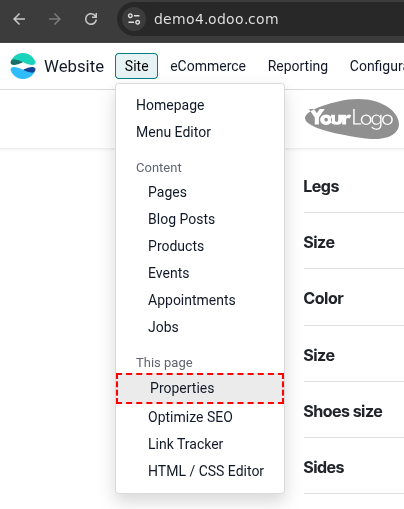Image resolution: width=404 pixels, height=509 pixels.
Task: Open the Reporting menu
Action: [298, 66]
